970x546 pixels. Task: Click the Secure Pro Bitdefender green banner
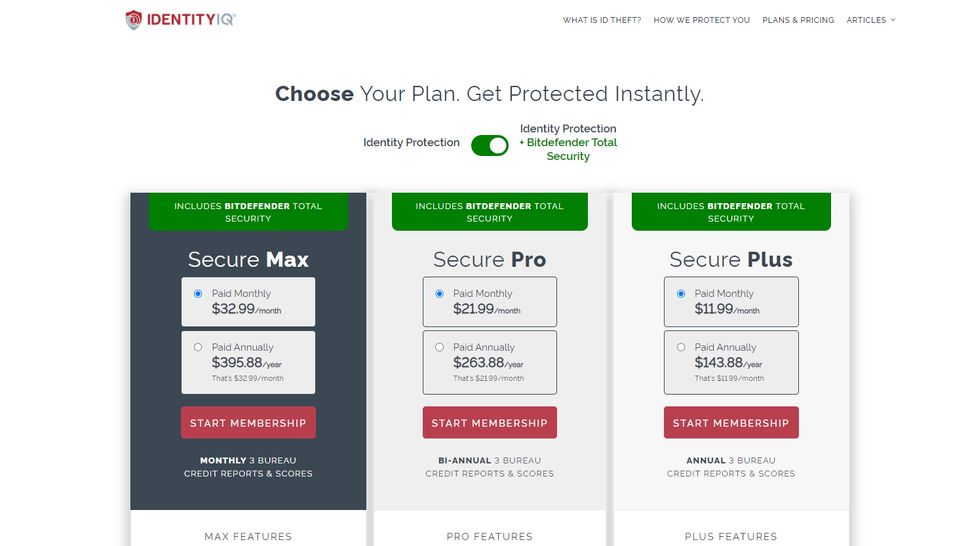tap(489, 212)
